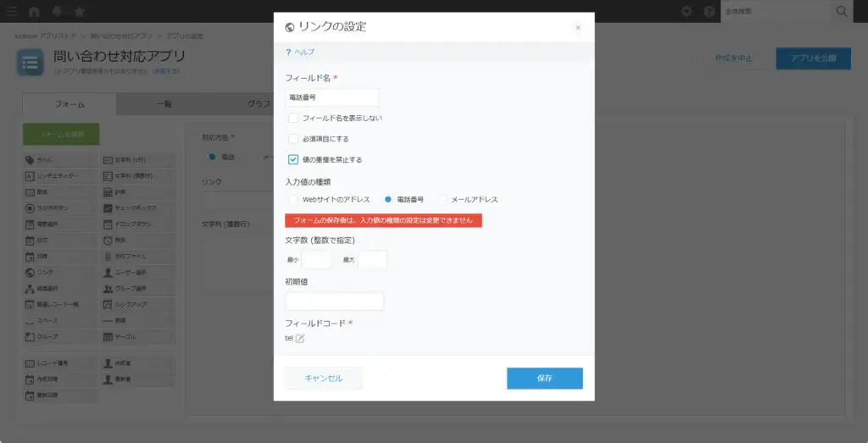The height and width of the screenshot is (443, 868).
Task: Click the キャンセル button
Action: click(324, 379)
